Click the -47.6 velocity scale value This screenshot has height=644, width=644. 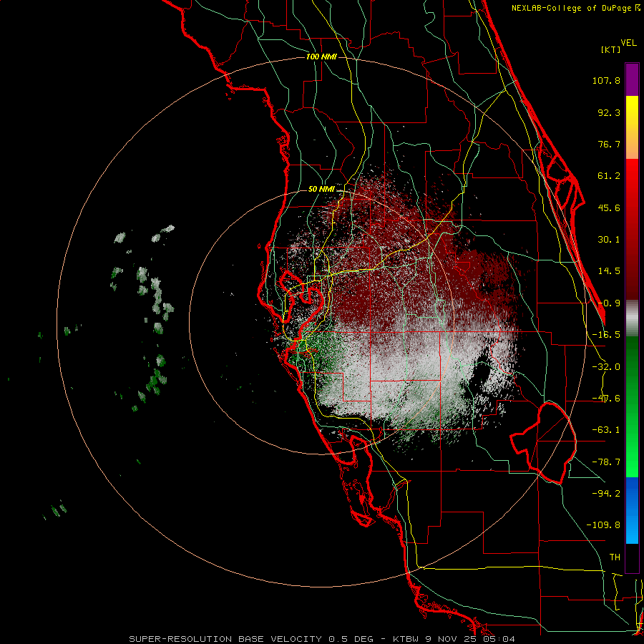pyautogui.click(x=606, y=399)
